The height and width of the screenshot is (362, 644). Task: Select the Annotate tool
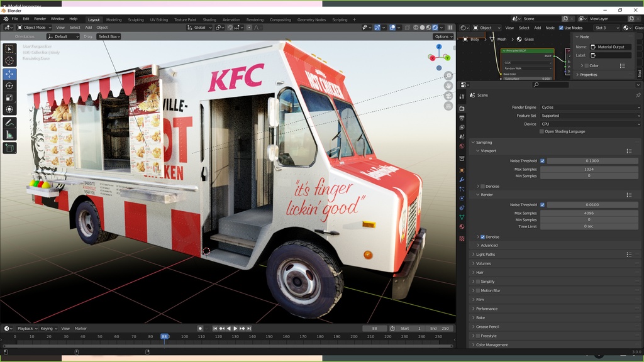(8, 122)
